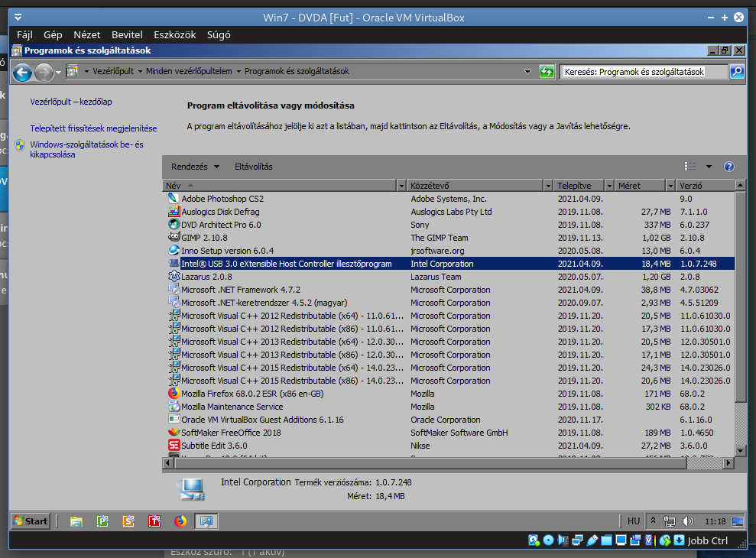The height and width of the screenshot is (558, 756).
Task: Click Minden vezérlőpultelem breadcrumb
Action: coord(189,71)
